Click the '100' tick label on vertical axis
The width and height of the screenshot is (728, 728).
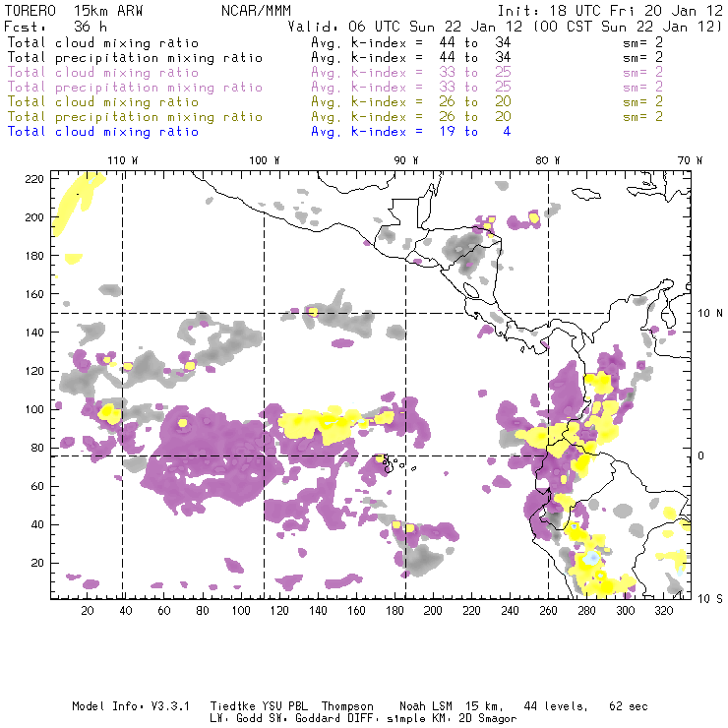pos(34,409)
